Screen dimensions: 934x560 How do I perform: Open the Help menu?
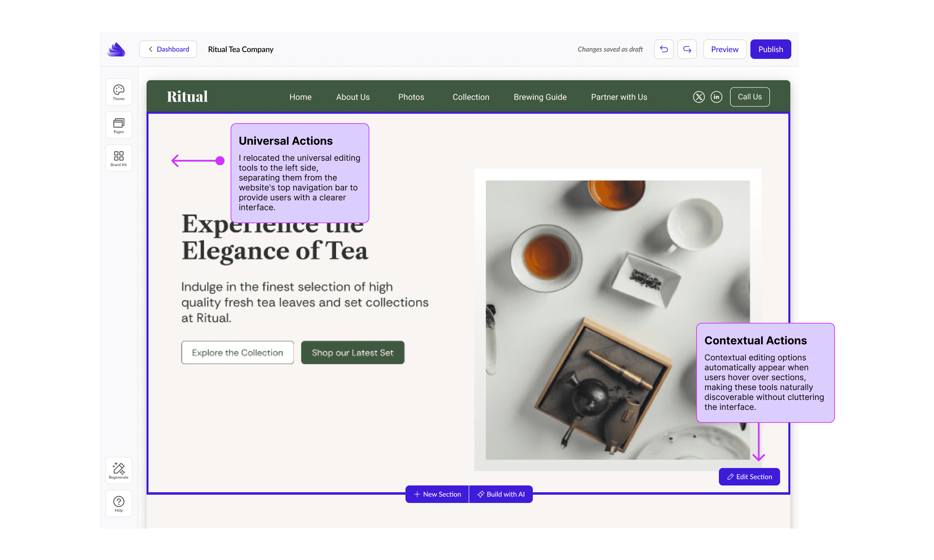tap(119, 503)
